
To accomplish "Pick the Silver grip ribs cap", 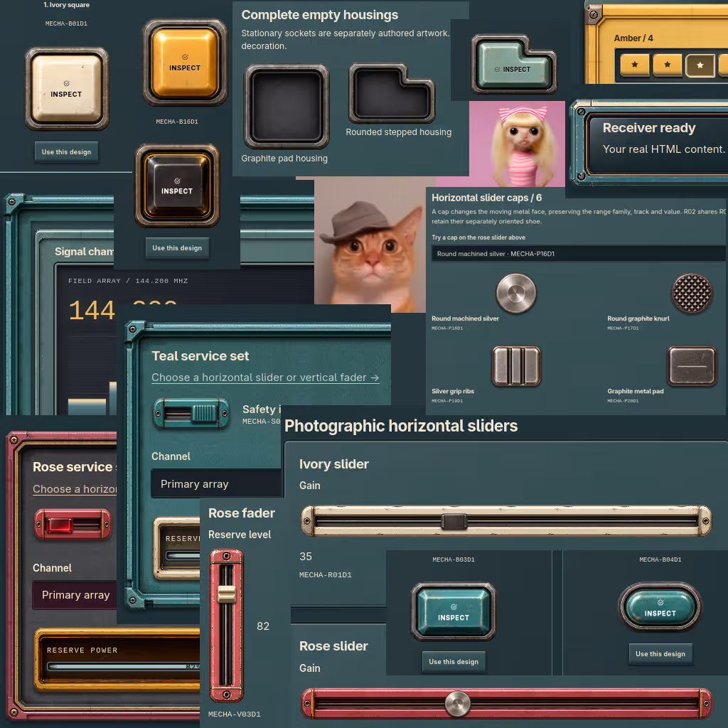I will click(x=516, y=366).
